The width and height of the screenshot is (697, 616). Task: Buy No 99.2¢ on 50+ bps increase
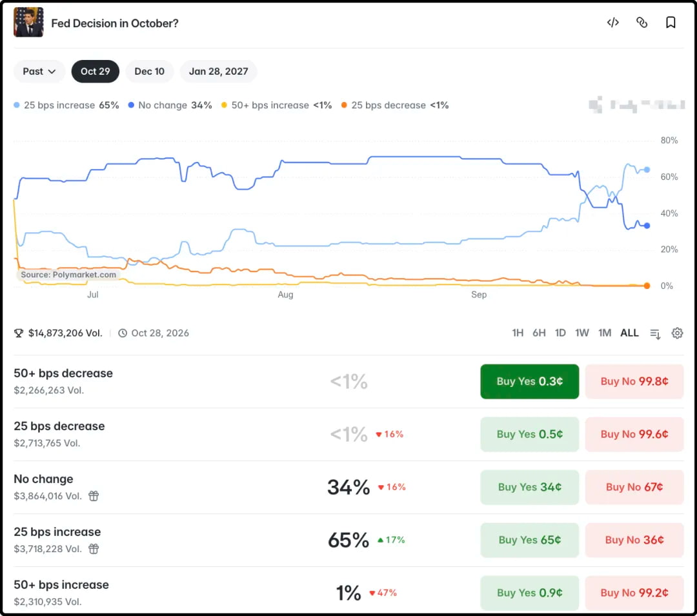[634, 593]
